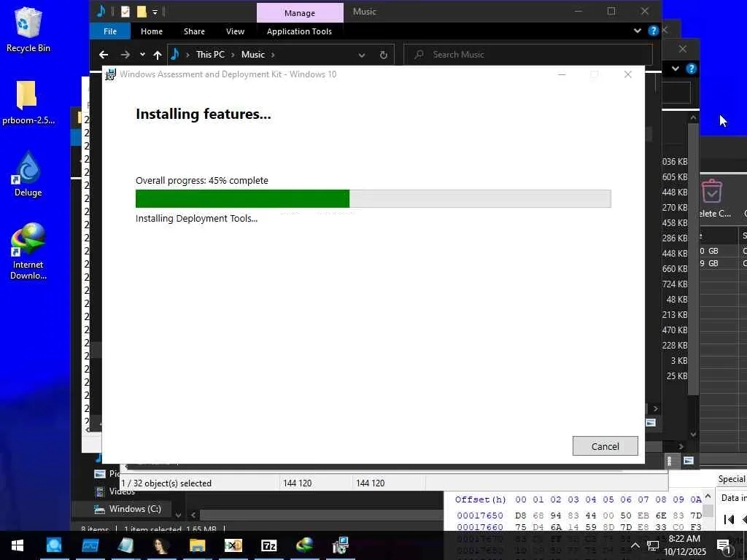Open the Action Center notifications
Screen dimensions: 747x560
723,545
